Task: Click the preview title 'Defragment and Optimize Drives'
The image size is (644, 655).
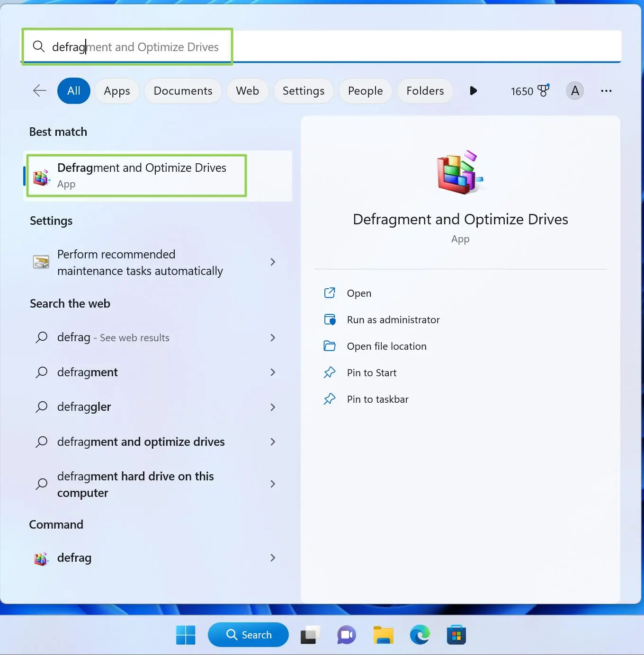Action: coord(460,219)
